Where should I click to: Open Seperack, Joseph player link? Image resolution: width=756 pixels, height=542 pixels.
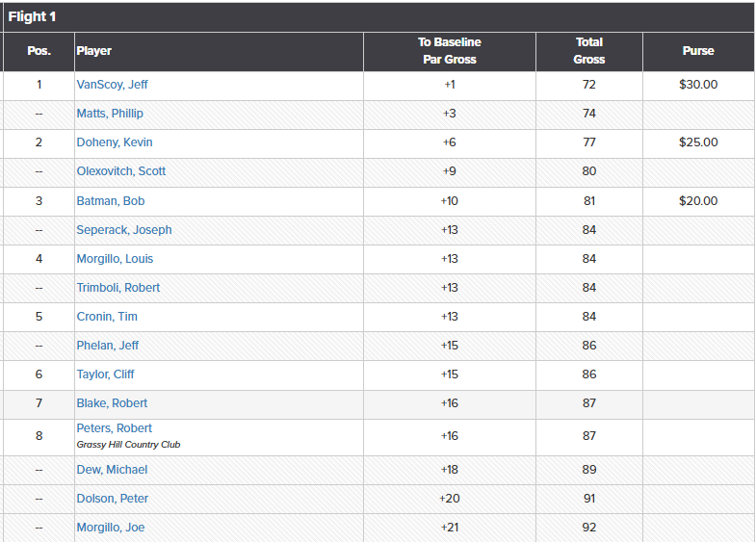(124, 230)
